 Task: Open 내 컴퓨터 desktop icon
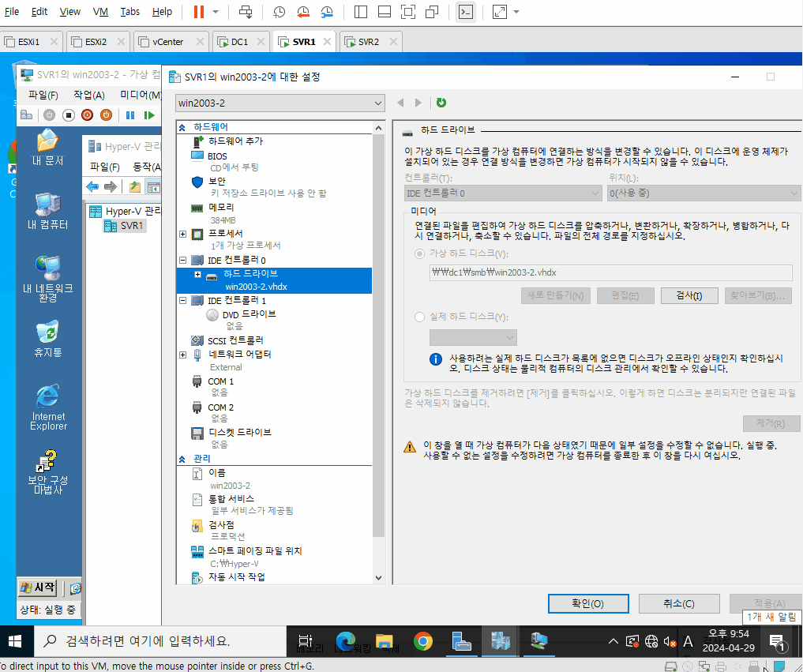tap(47, 211)
